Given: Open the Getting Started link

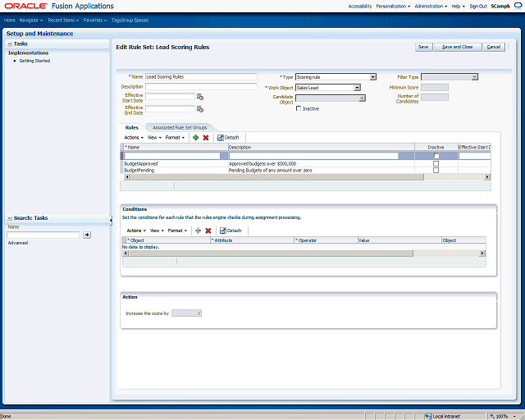Looking at the screenshot, I should click(x=34, y=61).
